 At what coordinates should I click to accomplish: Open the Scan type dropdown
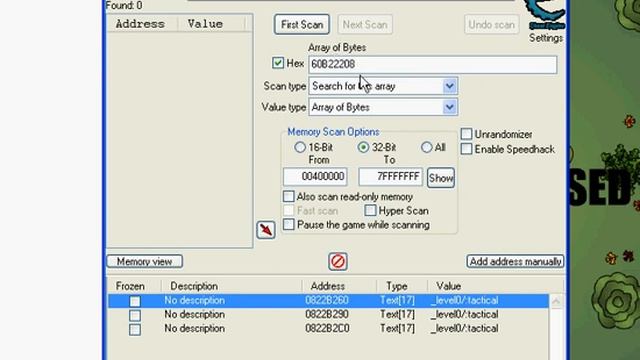449,86
